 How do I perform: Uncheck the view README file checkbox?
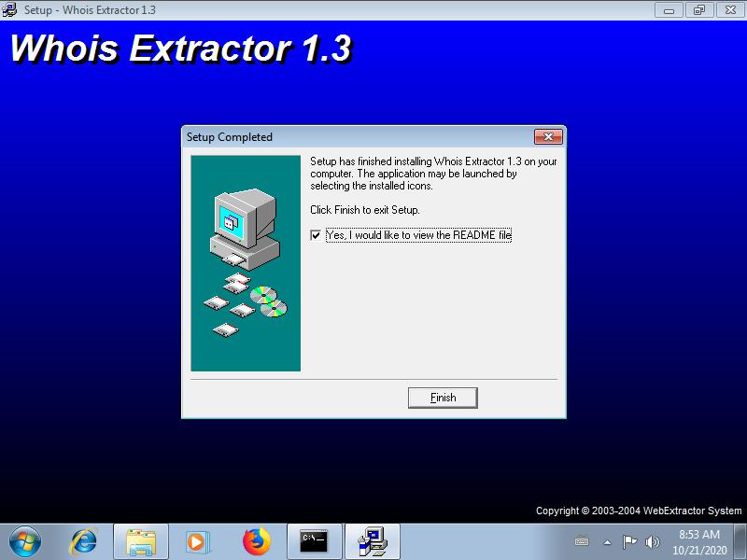316,235
